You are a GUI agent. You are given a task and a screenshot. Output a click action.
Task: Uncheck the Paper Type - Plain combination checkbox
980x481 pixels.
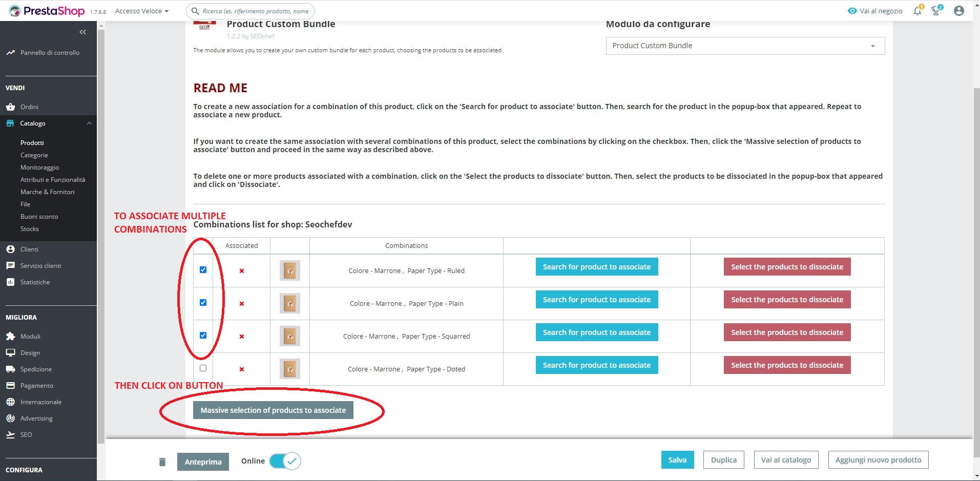click(203, 303)
